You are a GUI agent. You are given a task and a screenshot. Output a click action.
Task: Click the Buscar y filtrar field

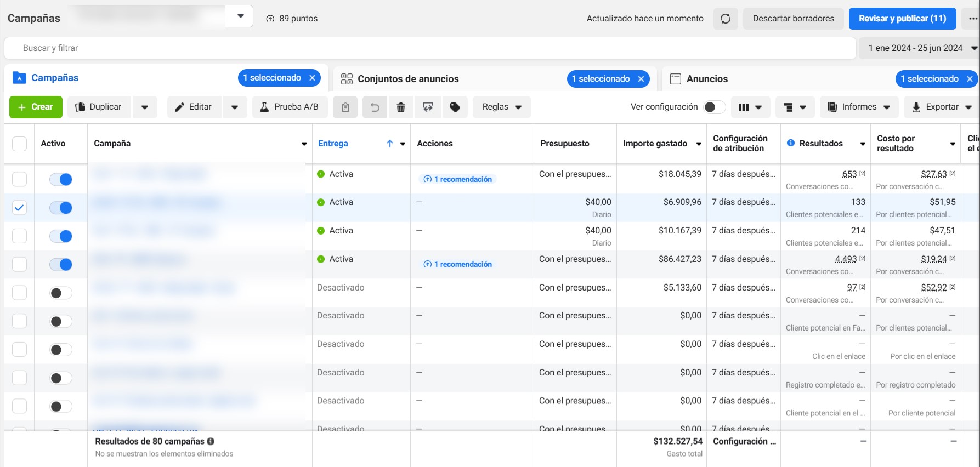[x=428, y=48]
